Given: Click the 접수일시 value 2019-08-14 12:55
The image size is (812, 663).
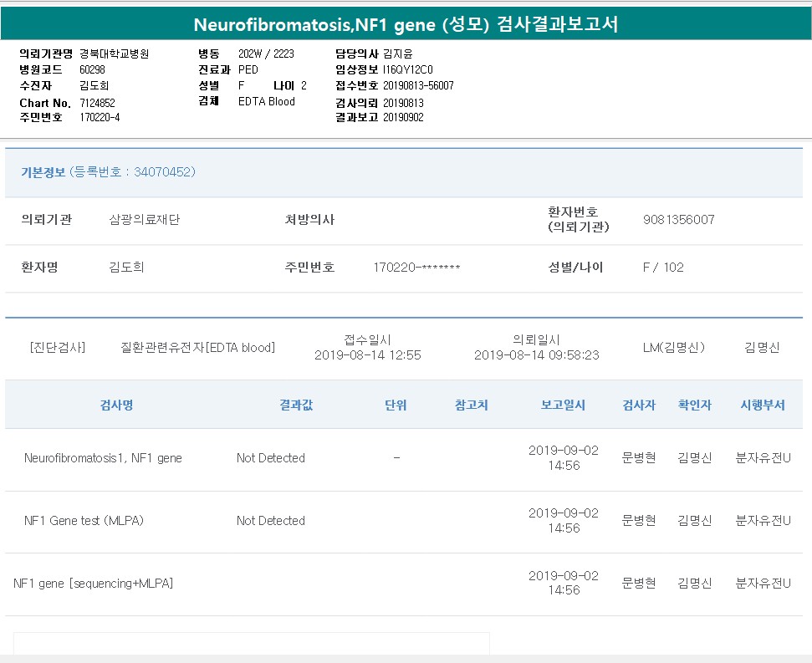Looking at the screenshot, I should point(367,355).
